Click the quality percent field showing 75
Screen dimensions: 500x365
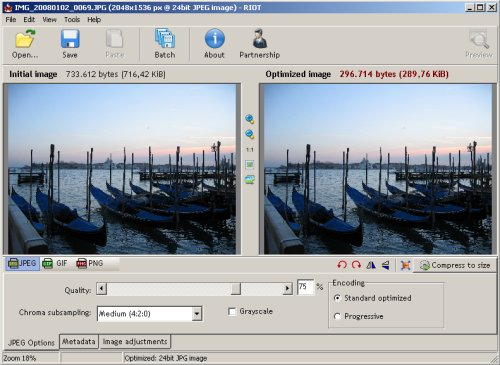coord(305,287)
